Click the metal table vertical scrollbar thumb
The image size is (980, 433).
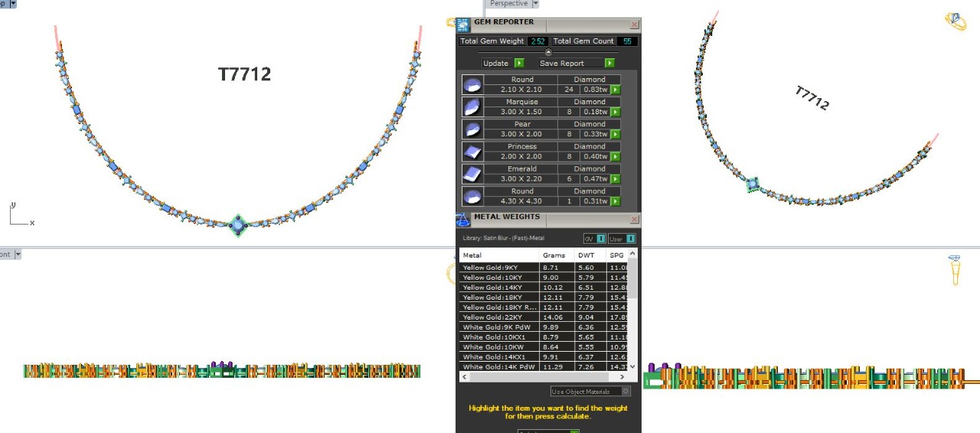point(632,277)
